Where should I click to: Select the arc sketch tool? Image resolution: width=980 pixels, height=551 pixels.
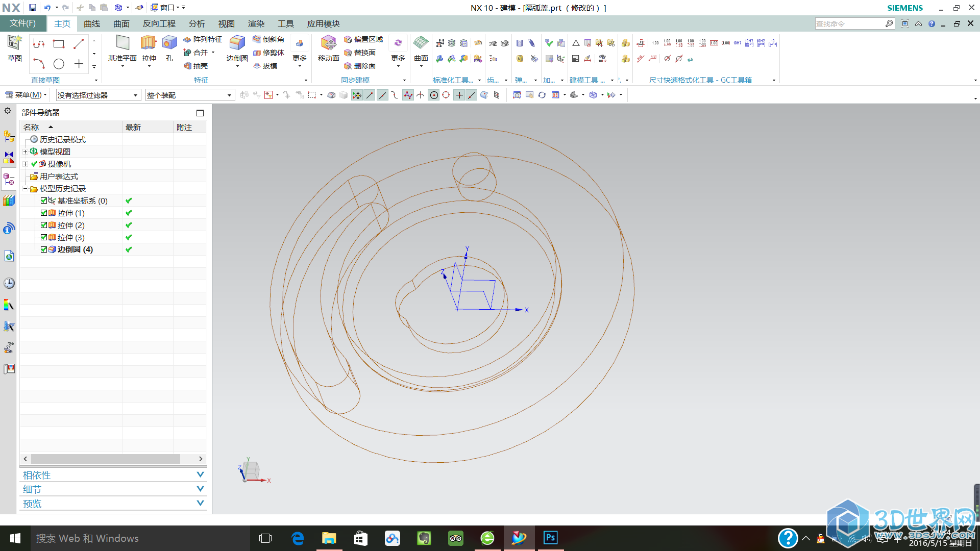pyautogui.click(x=39, y=64)
